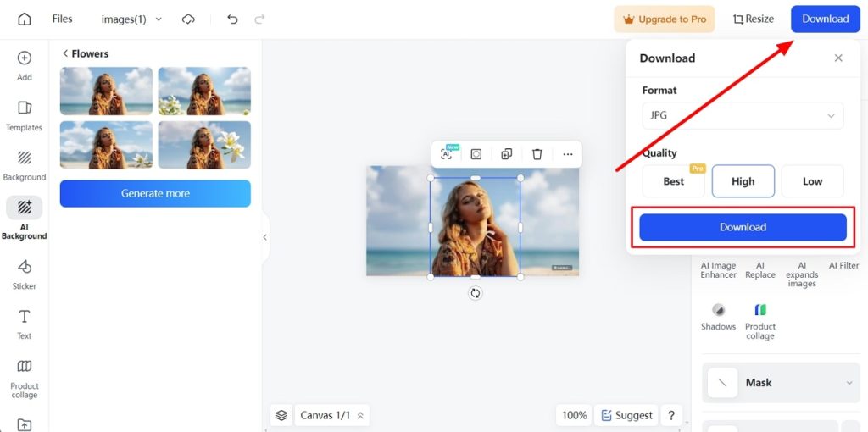
Task: Open the Sticker tool in sidebar
Action: [x=25, y=273]
